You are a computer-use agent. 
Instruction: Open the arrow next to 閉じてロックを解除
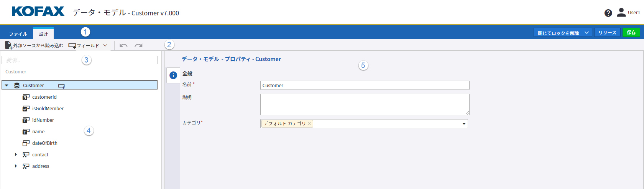tap(586, 33)
